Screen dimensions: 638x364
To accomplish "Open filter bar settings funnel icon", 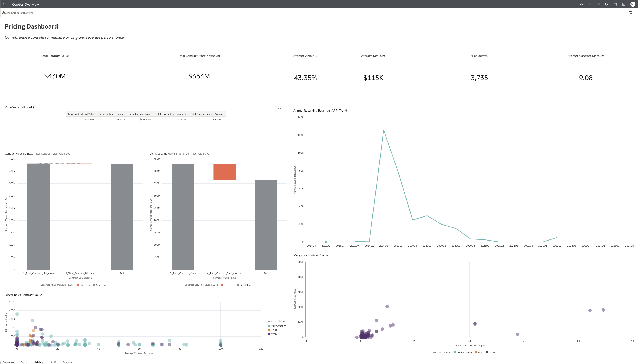I will [x=630, y=13].
